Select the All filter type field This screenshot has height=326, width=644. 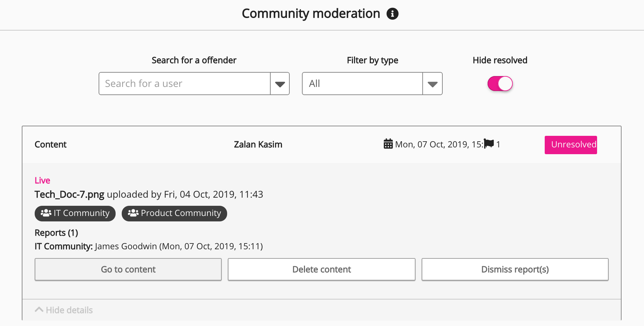point(362,84)
